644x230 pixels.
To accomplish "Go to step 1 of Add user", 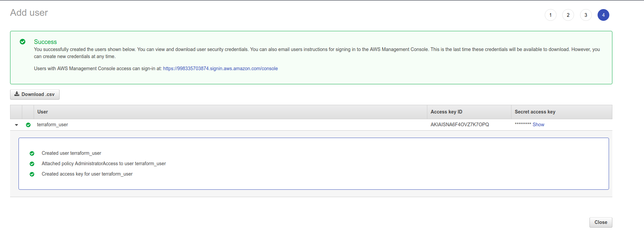I will (x=550, y=15).
